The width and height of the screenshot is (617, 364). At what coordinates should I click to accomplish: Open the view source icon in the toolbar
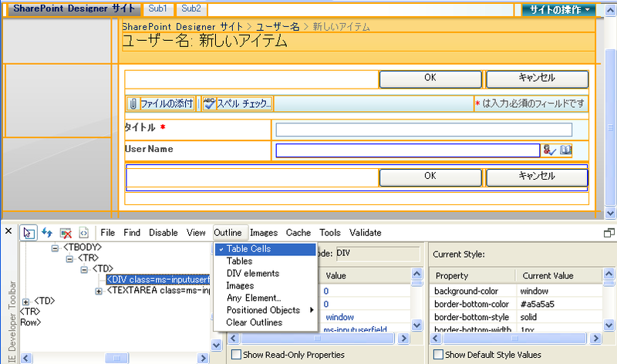pos(84,233)
